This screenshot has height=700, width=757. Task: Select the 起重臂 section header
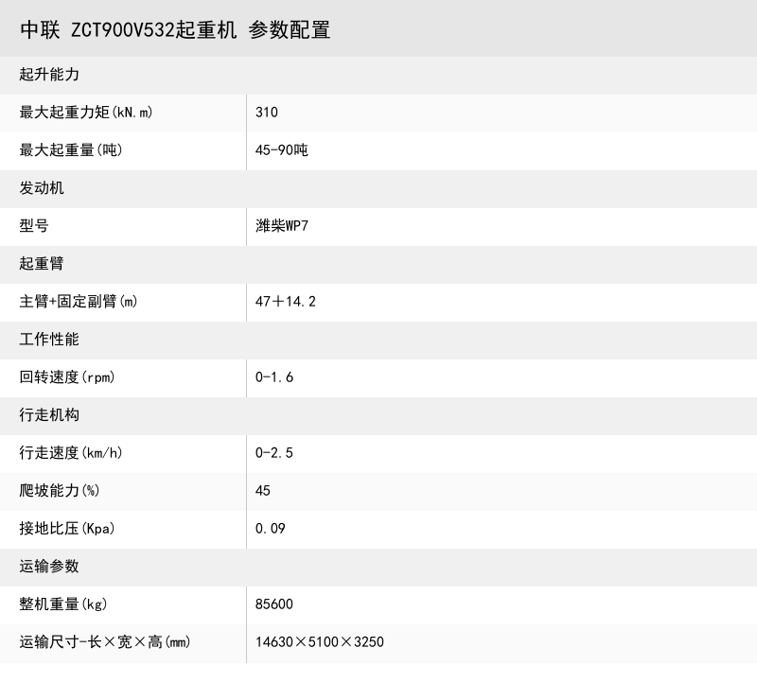pos(38,264)
